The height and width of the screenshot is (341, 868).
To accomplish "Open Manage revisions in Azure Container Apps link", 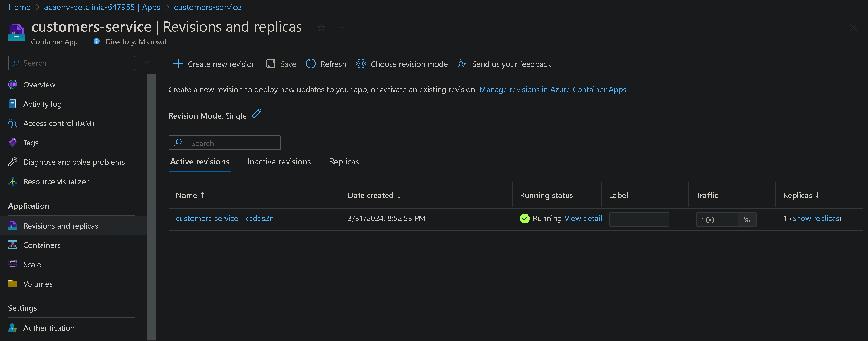I will coord(553,89).
